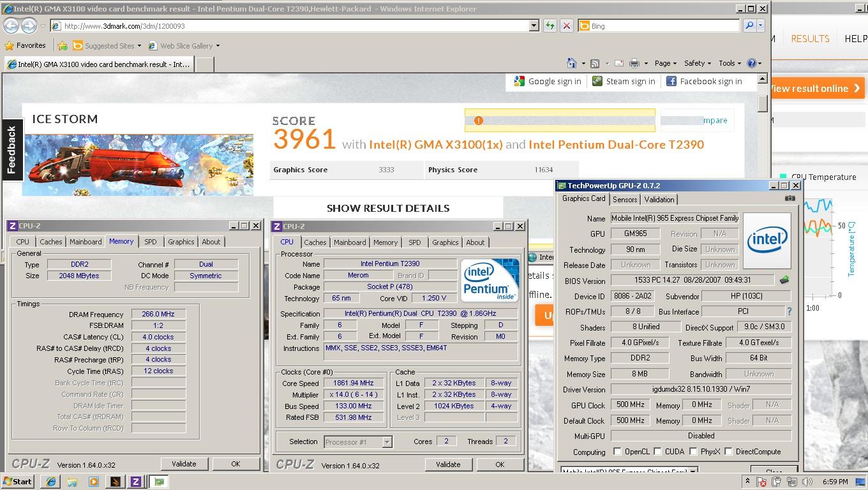The height and width of the screenshot is (490, 868).
Task: Click Validate in the left CPU-Z window
Action: point(184,464)
